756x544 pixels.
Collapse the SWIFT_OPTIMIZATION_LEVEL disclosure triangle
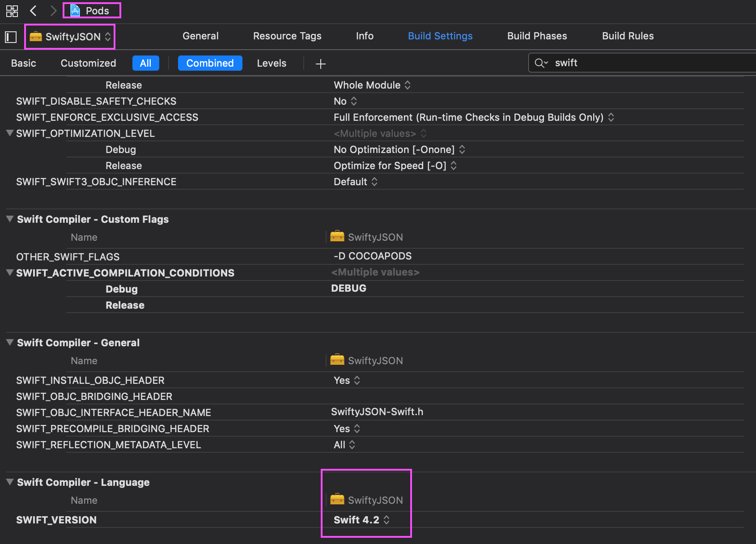[x=9, y=133]
